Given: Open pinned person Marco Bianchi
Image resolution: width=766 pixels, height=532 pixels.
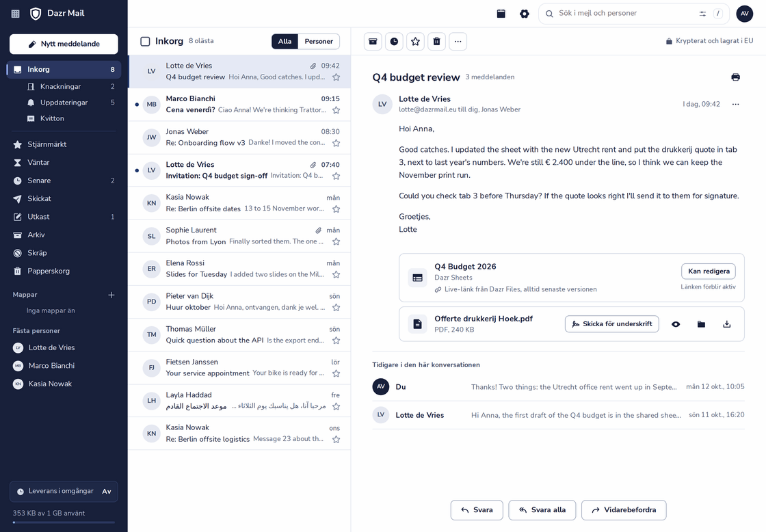Looking at the screenshot, I should [x=64, y=366].
